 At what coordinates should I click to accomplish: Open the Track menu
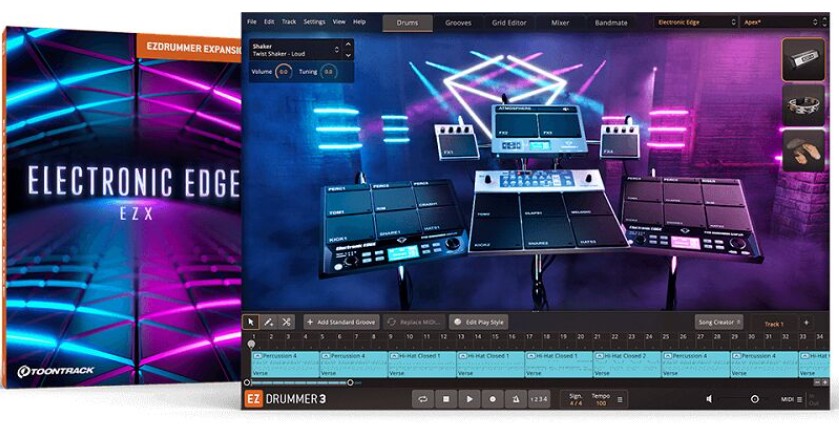(x=289, y=22)
